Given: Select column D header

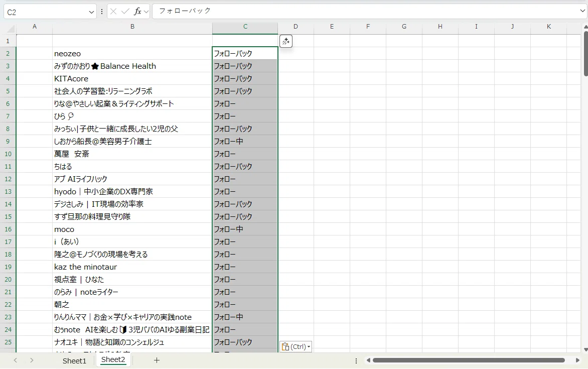Looking at the screenshot, I should coord(296,27).
